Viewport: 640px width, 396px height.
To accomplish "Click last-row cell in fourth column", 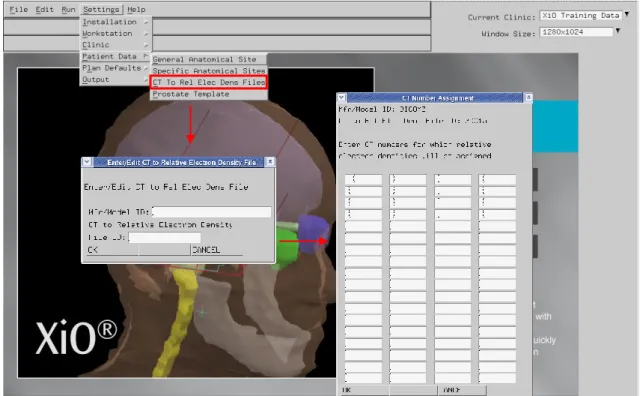I will click(497, 378).
